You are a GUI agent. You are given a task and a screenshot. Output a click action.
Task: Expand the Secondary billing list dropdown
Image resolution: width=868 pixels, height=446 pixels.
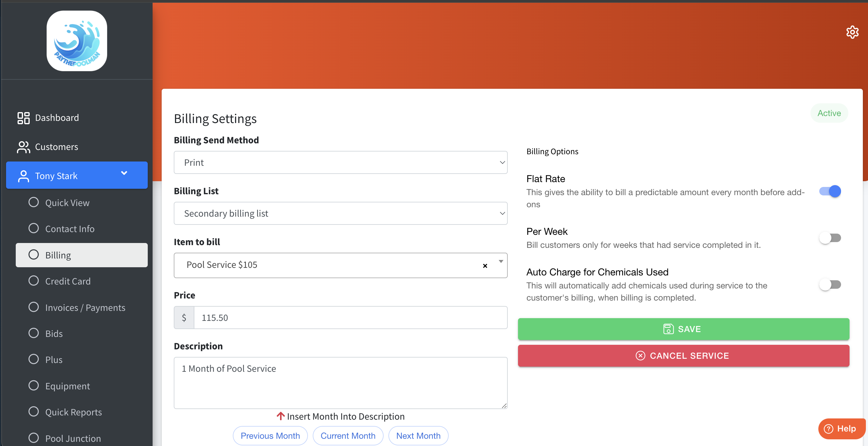tap(340, 213)
